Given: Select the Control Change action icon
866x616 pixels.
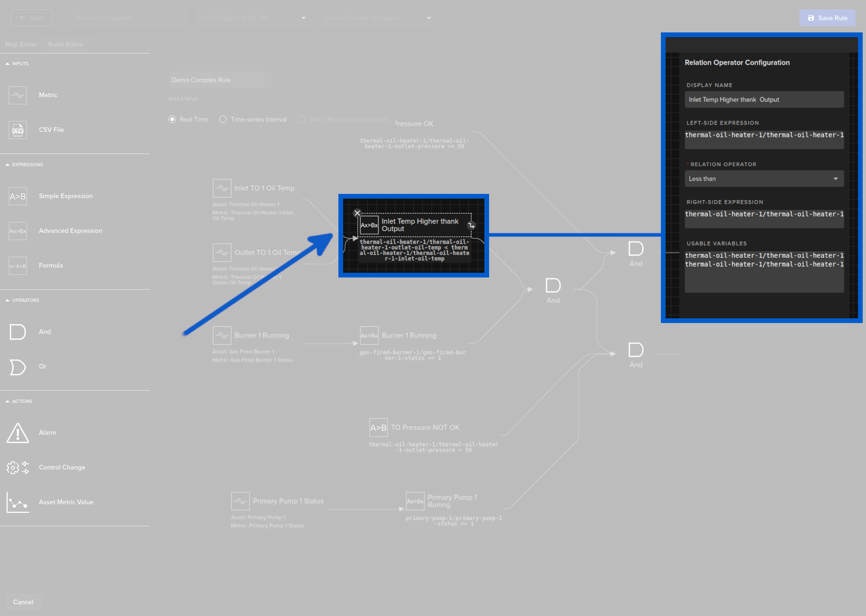Looking at the screenshot, I should (x=17, y=467).
